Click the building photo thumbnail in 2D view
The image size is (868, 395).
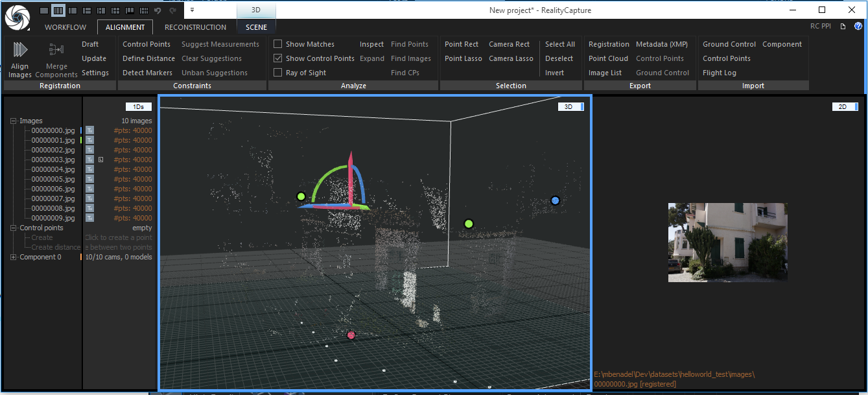click(727, 242)
